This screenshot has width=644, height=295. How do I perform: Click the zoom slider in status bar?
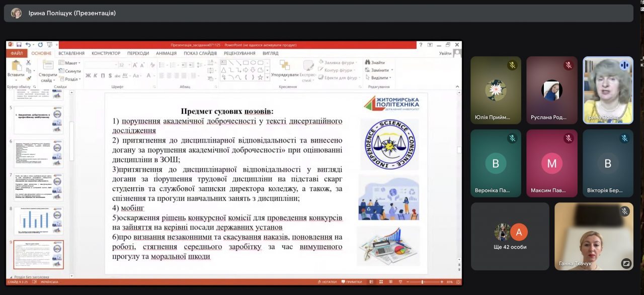(x=422, y=282)
